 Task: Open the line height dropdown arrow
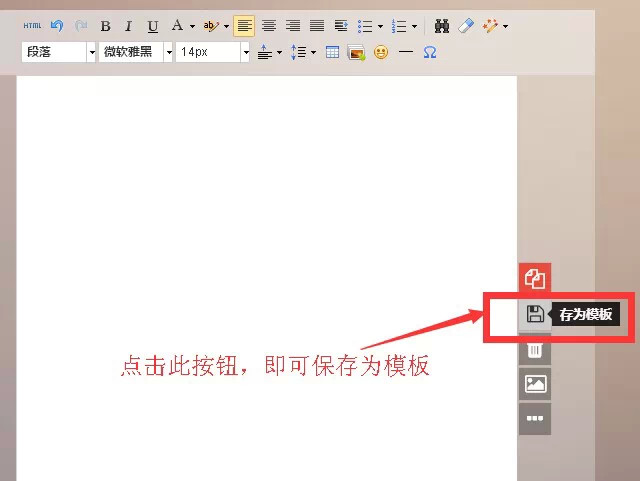pyautogui.click(x=313, y=53)
